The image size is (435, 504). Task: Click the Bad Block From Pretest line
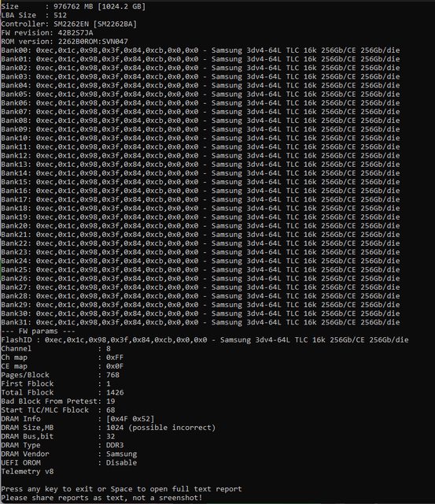(58, 401)
